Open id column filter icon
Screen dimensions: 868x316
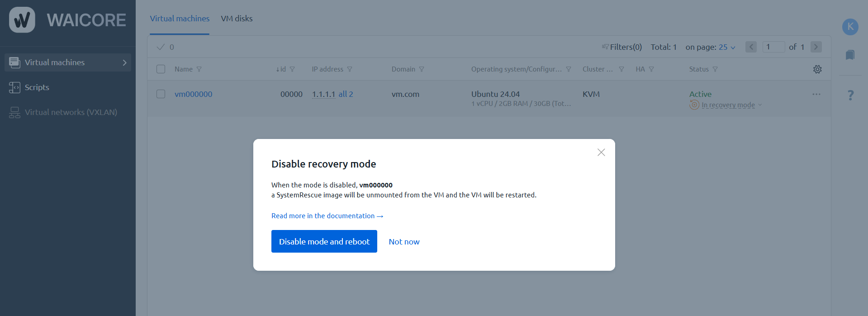(x=292, y=69)
